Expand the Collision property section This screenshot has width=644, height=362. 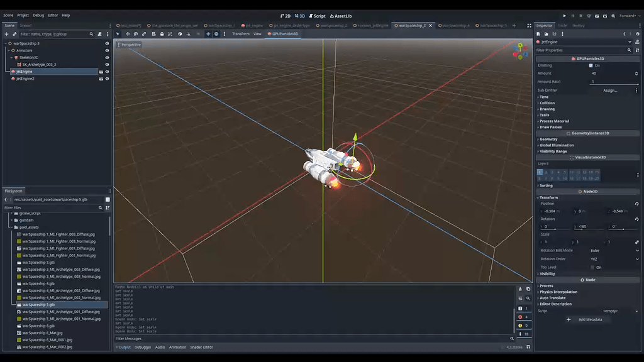click(x=547, y=103)
